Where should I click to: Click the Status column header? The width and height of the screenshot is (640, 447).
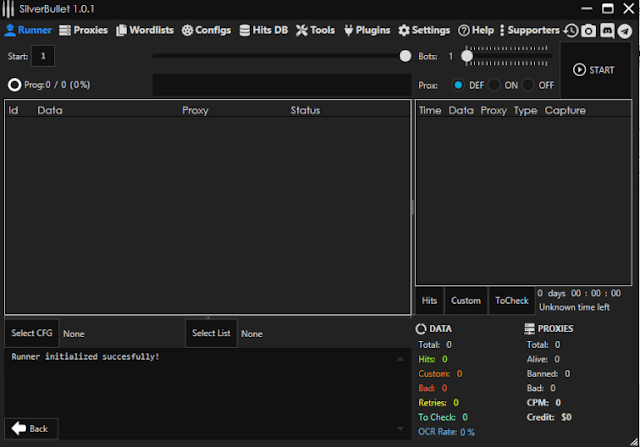(305, 110)
